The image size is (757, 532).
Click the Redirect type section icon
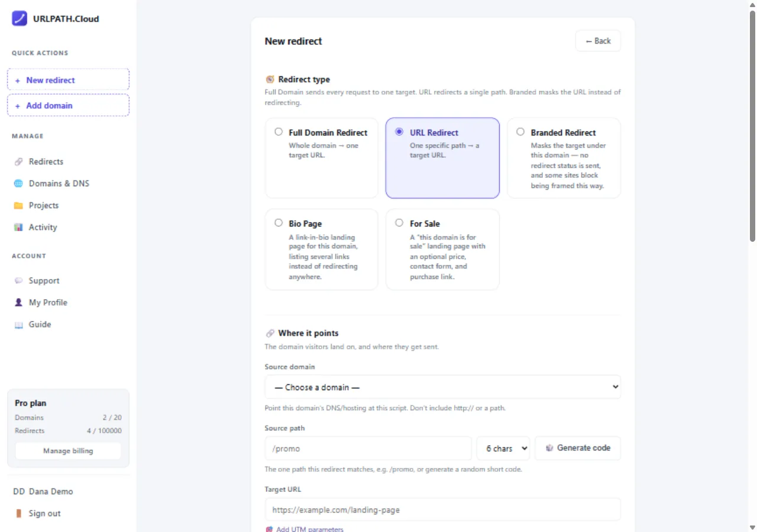(x=270, y=79)
